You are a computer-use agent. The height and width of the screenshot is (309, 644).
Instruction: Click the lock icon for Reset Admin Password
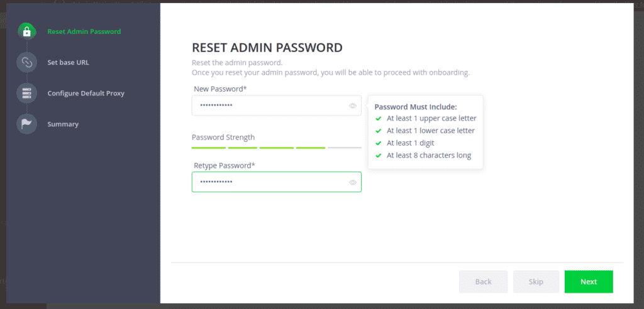(26, 31)
